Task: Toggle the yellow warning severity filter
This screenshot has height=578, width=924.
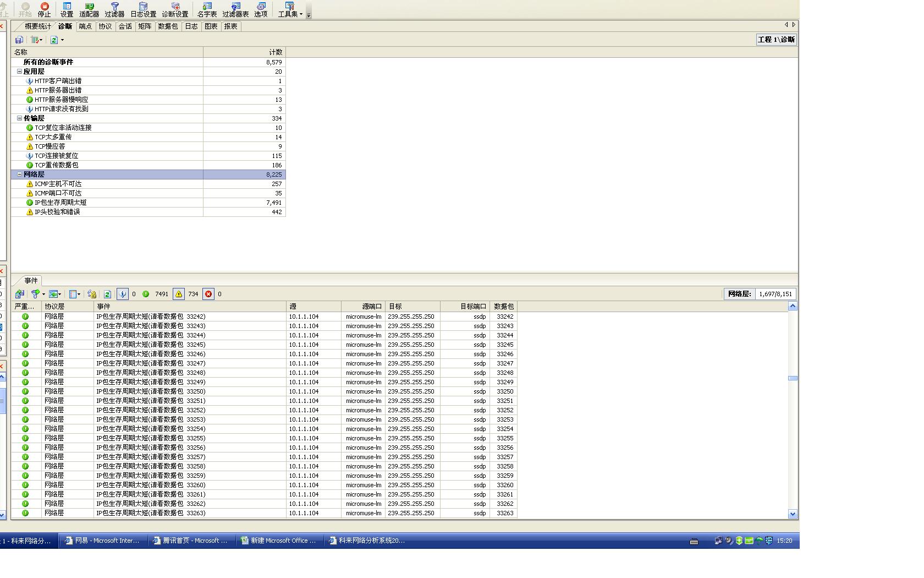Action: pyautogui.click(x=179, y=294)
